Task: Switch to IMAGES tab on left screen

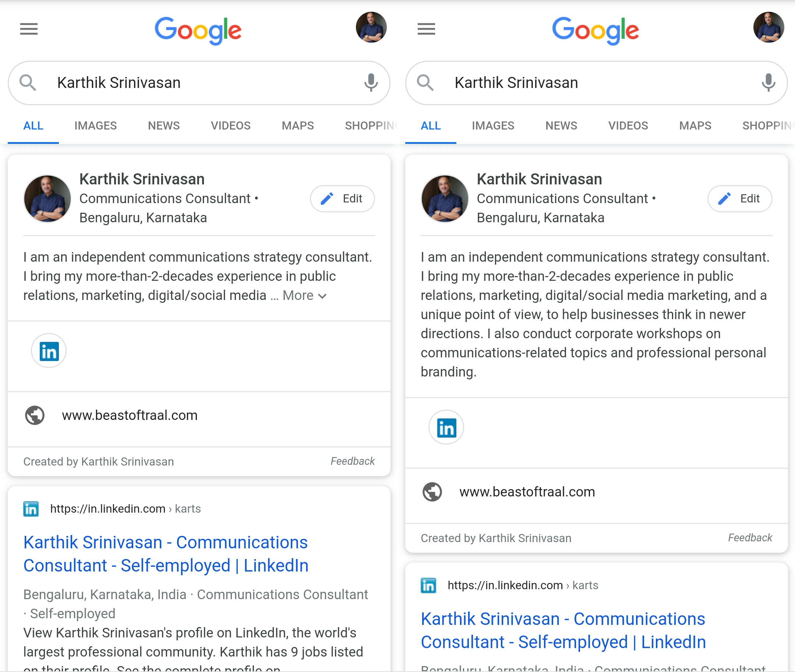Action: point(96,126)
